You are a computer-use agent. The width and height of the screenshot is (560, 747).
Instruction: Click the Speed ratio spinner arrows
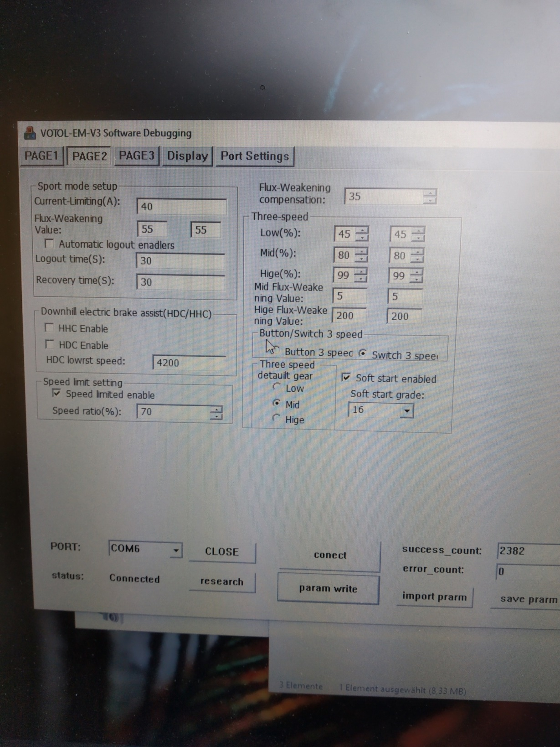pos(216,412)
